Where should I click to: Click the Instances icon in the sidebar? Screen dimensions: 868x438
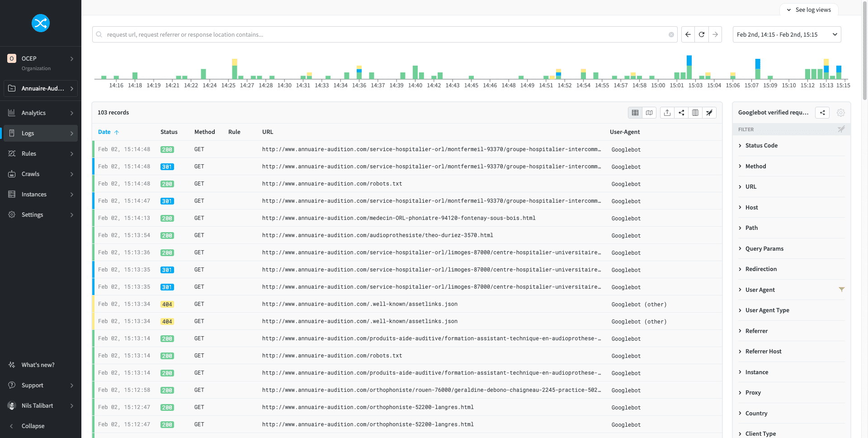click(12, 194)
